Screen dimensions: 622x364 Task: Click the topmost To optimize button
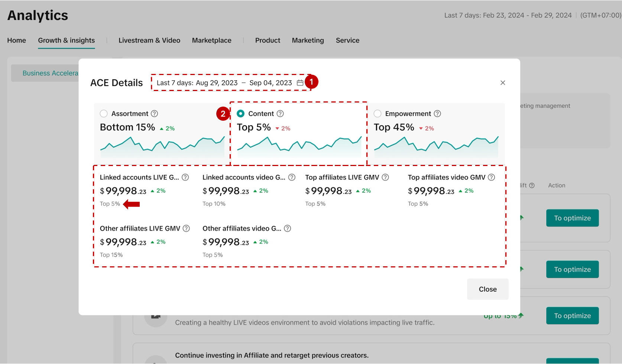coord(572,218)
